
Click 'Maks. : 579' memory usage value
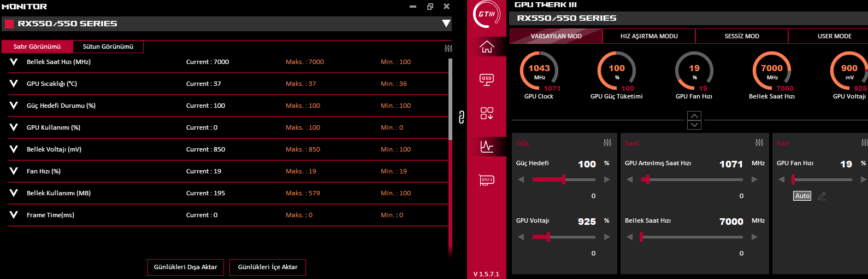303,193
